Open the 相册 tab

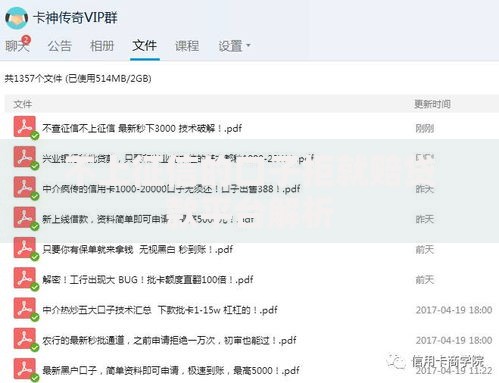[x=102, y=46]
